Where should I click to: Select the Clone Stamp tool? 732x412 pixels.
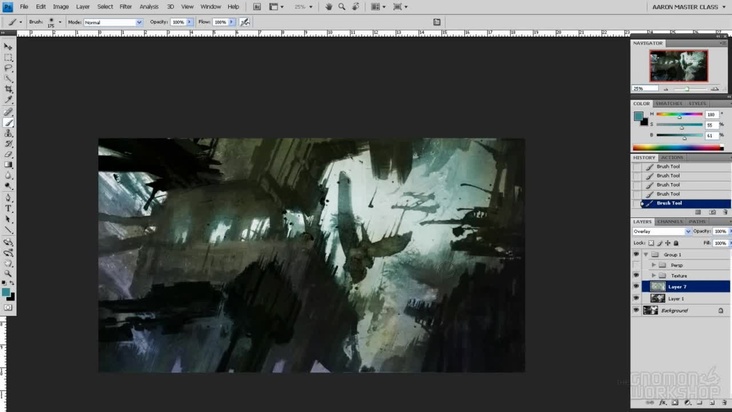(8, 133)
